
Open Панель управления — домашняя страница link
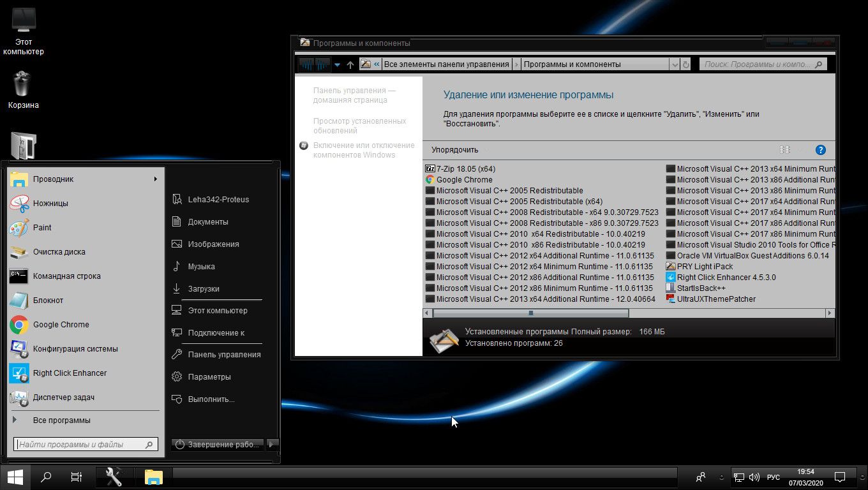tap(354, 95)
